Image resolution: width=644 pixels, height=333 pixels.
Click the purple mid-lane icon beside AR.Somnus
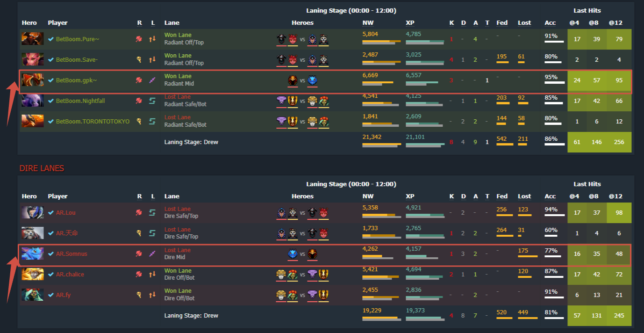152,254
